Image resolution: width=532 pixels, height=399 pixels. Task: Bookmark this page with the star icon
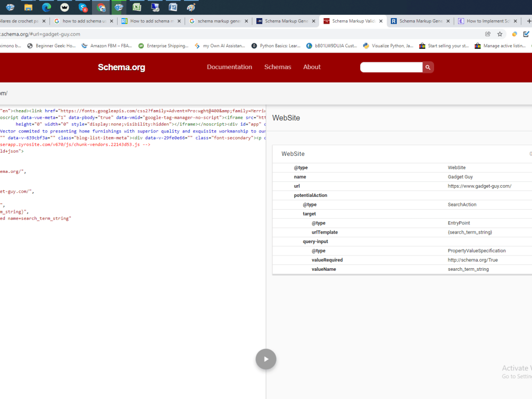pos(499,33)
